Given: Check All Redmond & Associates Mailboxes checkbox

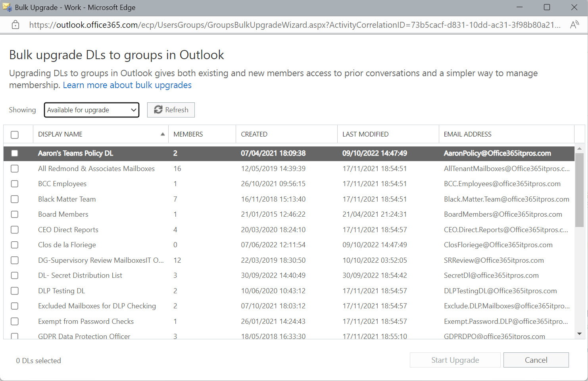Looking at the screenshot, I should coord(15,169).
